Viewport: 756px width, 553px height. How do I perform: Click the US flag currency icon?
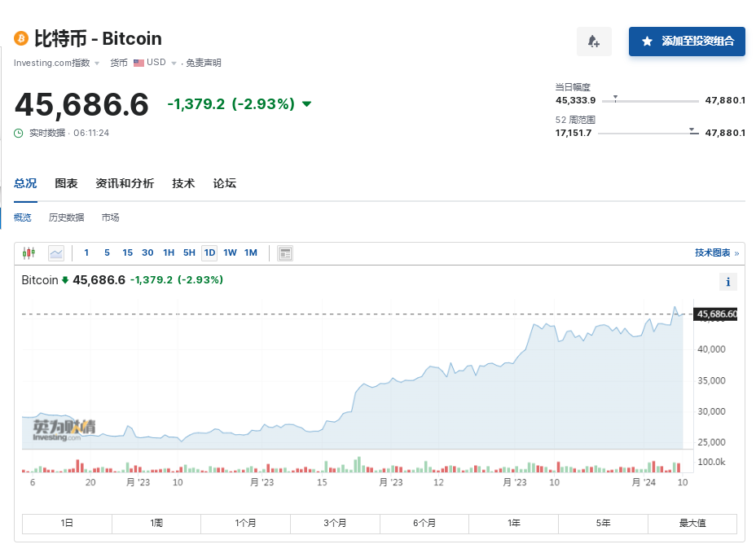click(x=138, y=63)
